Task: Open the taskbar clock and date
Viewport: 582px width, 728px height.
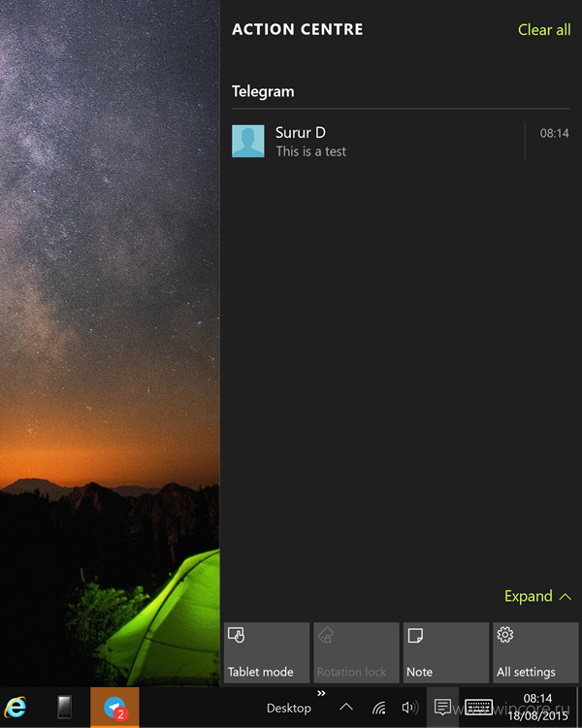Action: pyautogui.click(x=538, y=708)
